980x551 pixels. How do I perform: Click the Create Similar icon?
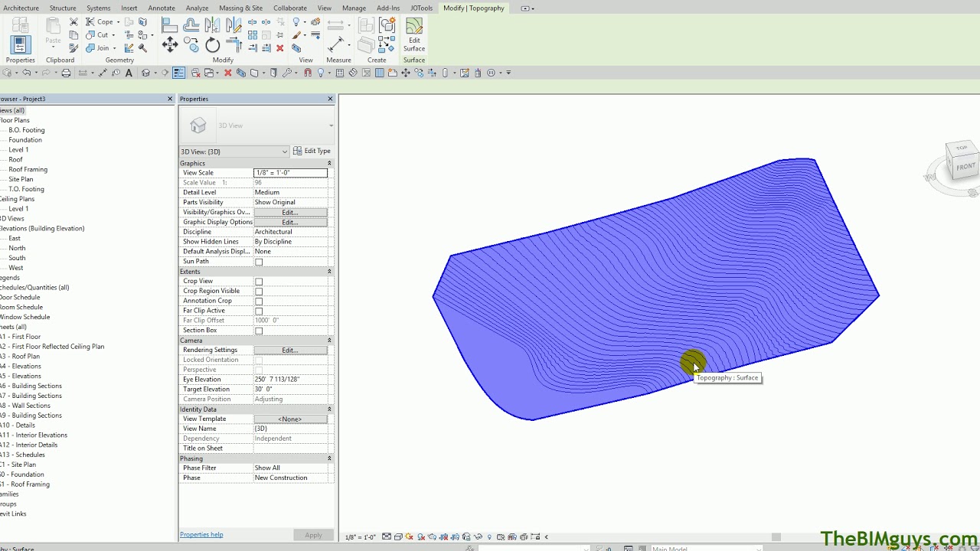(x=387, y=45)
